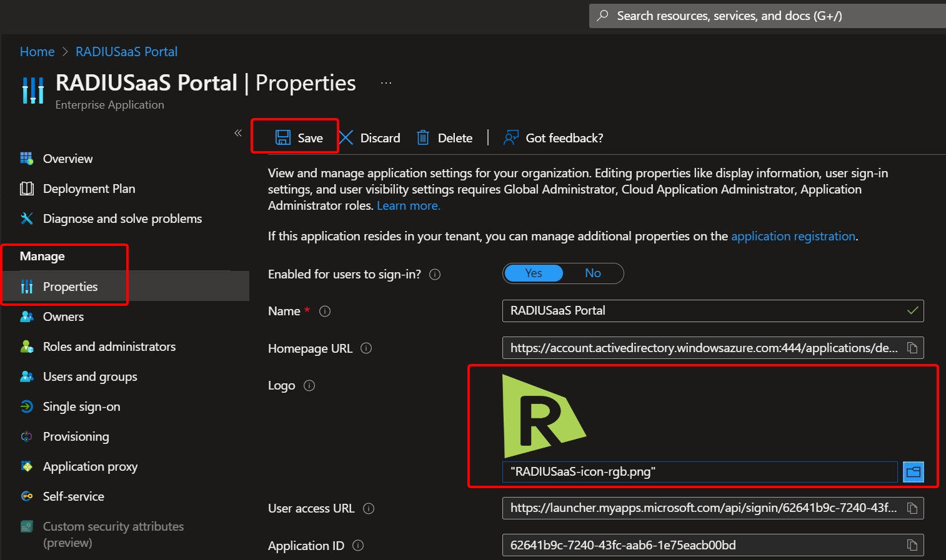
Task: Open the more options ellipsis
Action: [x=386, y=83]
